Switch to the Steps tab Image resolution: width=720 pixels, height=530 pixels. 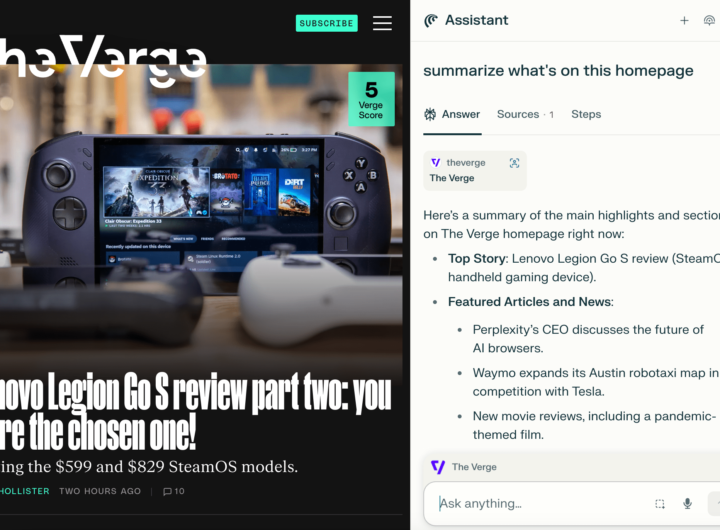[586, 114]
